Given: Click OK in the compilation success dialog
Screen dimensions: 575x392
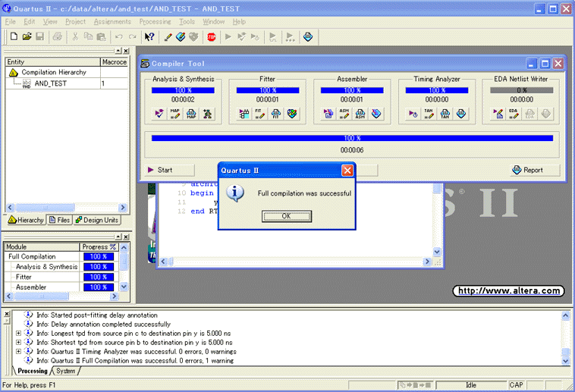Looking at the screenshot, I should [286, 216].
